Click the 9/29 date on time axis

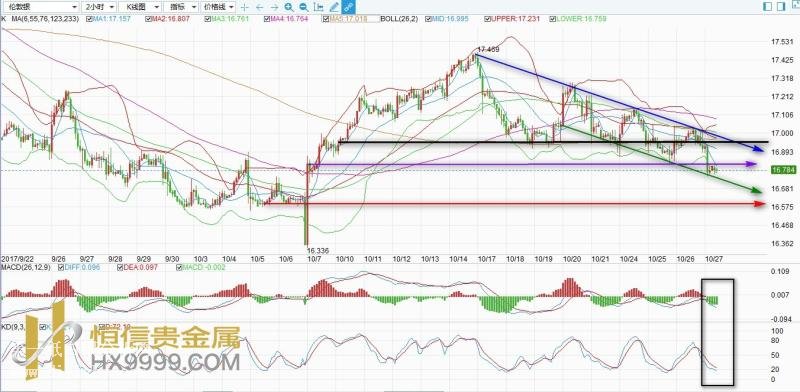(144, 259)
